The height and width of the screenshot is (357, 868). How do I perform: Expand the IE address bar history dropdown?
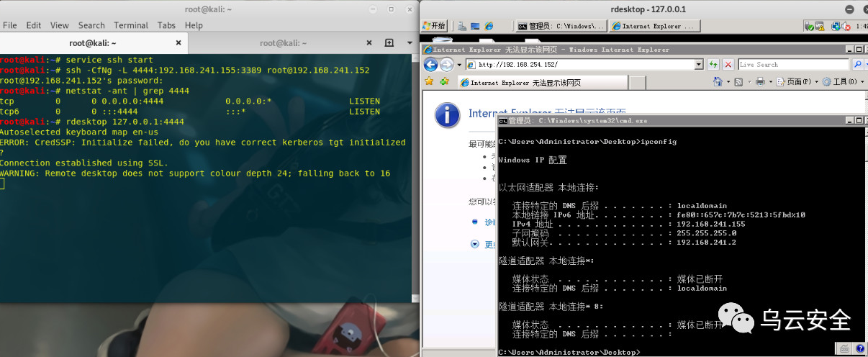[x=699, y=64]
